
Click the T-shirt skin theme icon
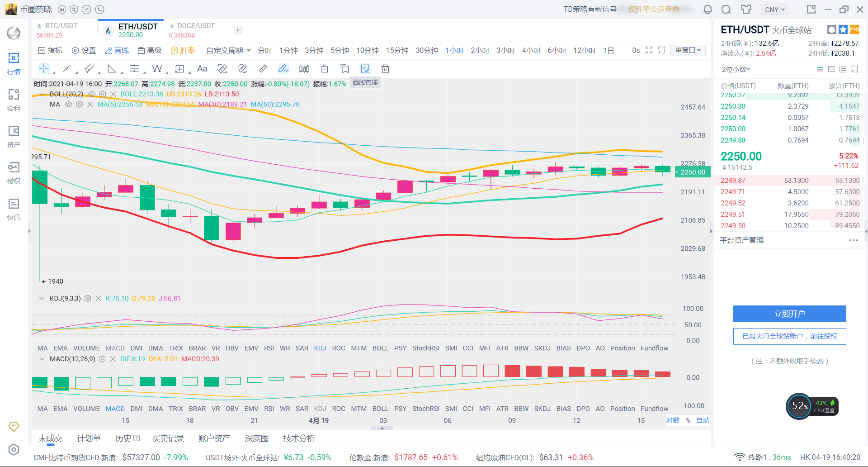(x=746, y=10)
